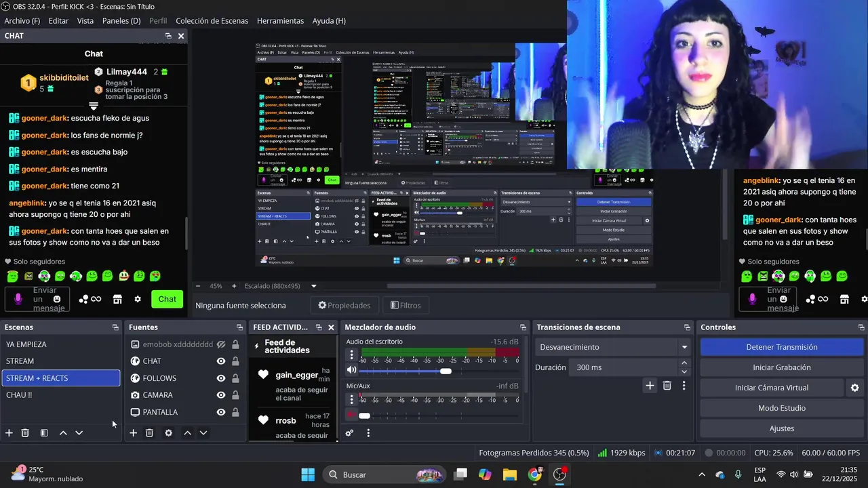Move scene up in Escenas list
This screenshot has width=868, height=488.
tap(63, 432)
